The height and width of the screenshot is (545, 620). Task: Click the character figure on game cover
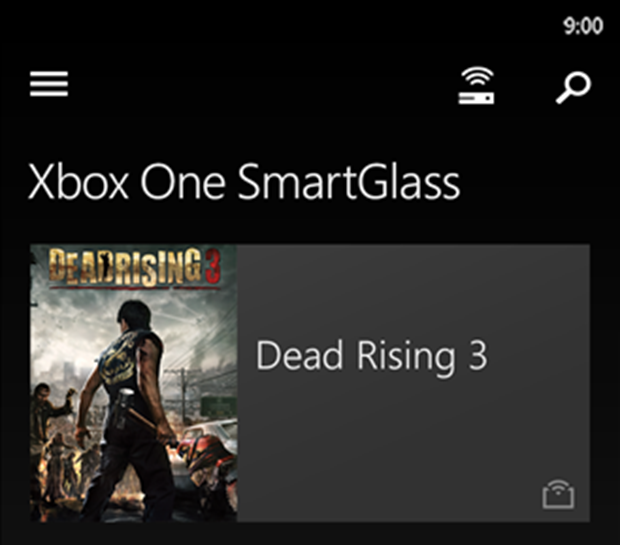click(x=127, y=407)
